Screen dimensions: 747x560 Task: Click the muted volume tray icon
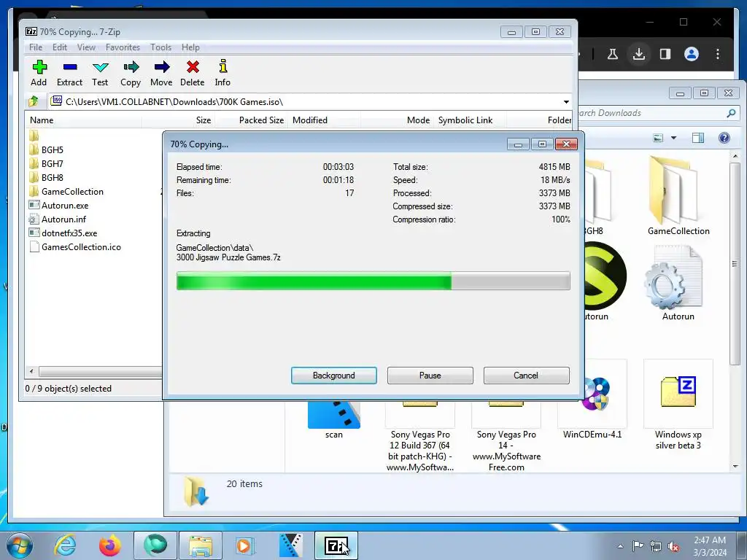[x=673, y=547]
